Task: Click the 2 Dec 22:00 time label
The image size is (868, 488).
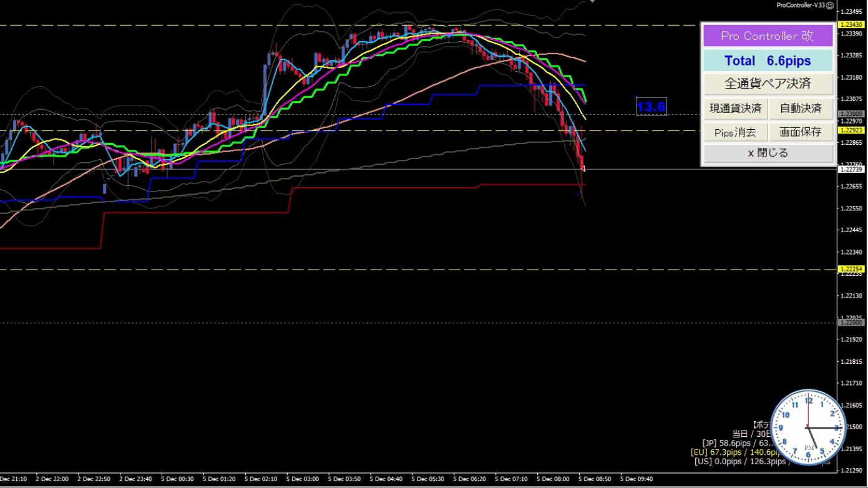Action: pos(52,479)
